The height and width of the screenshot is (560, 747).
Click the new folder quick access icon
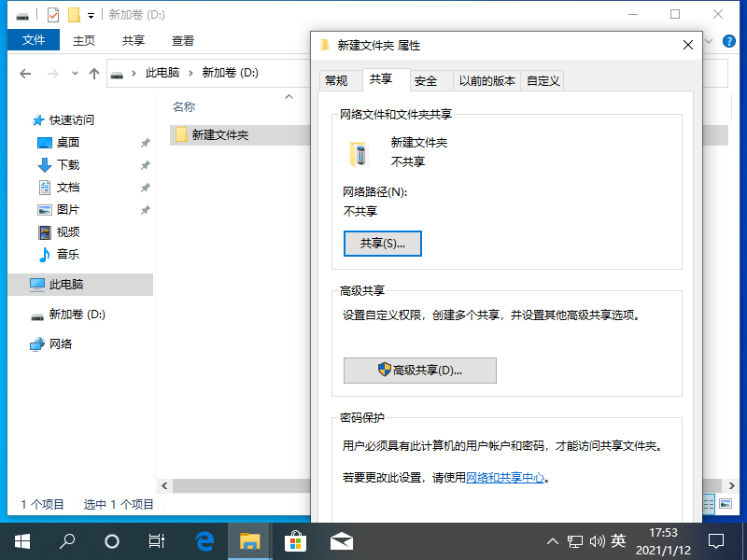click(x=74, y=15)
